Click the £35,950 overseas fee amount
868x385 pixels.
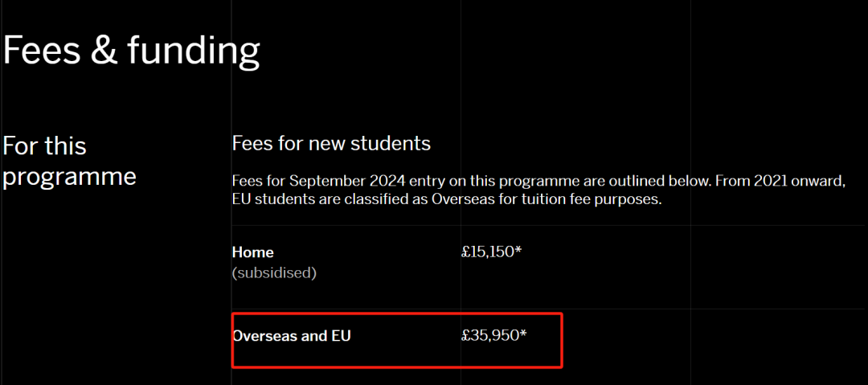pos(489,335)
